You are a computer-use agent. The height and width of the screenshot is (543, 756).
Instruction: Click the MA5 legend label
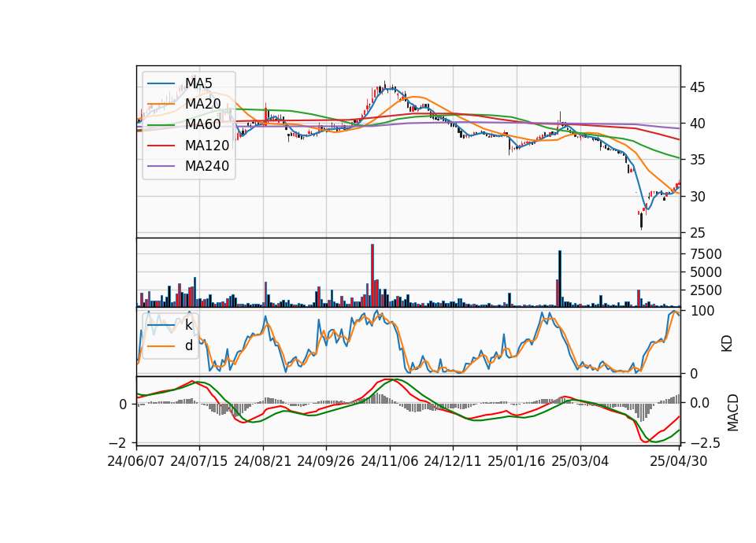198,83
